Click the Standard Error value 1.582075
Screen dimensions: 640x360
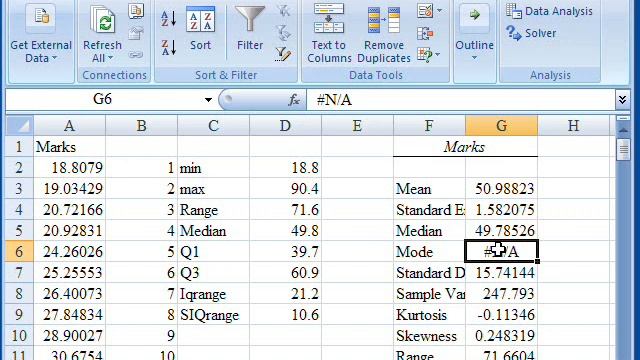coord(501,210)
